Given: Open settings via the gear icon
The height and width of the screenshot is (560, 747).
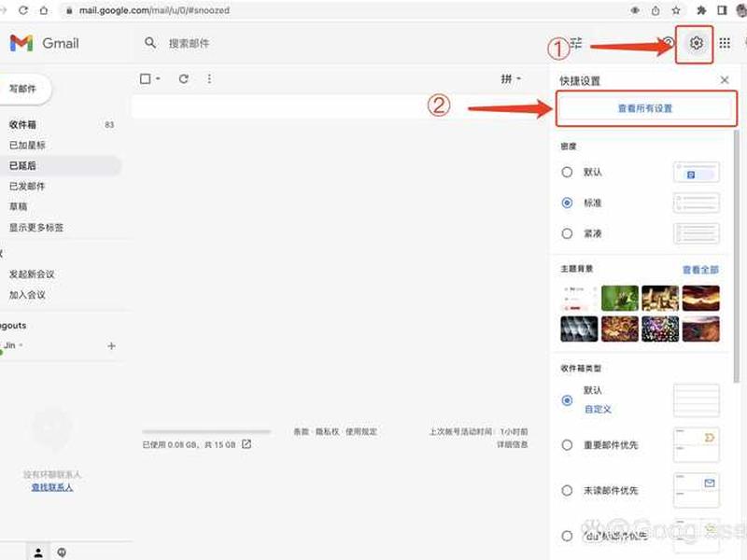Looking at the screenshot, I should coord(696,43).
